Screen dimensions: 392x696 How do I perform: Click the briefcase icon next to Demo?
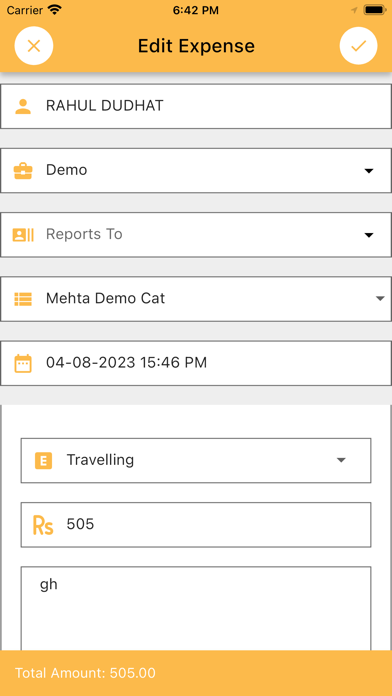coord(23,170)
